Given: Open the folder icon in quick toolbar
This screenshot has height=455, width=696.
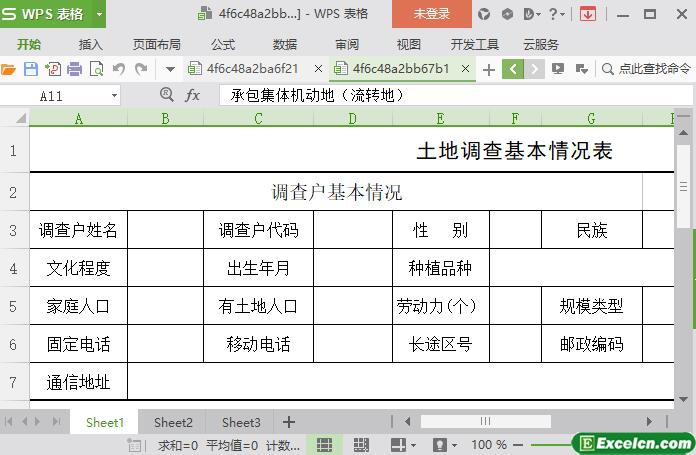Looking at the screenshot, I should click(8, 69).
